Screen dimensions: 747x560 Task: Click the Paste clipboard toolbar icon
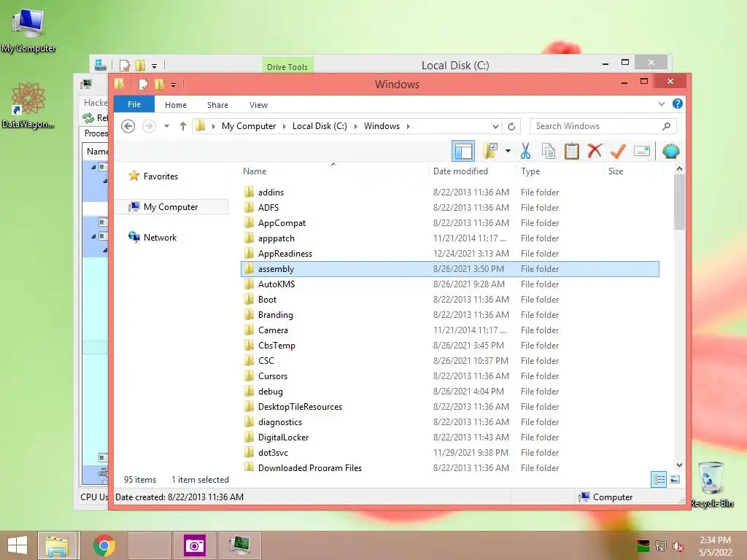pos(572,152)
